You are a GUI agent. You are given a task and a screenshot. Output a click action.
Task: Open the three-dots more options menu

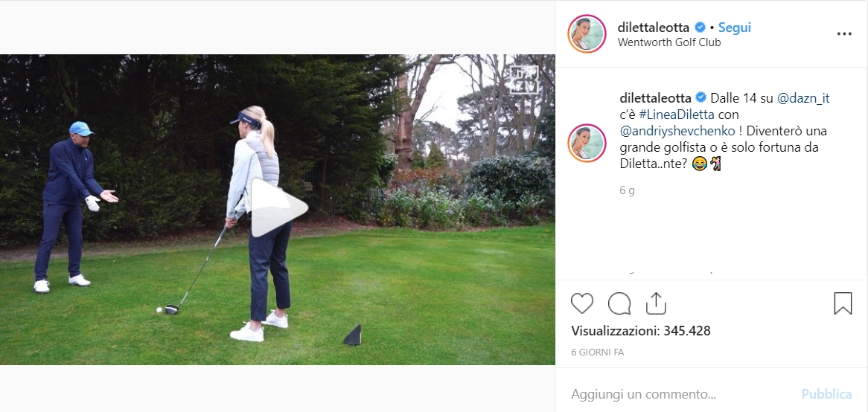coord(844,33)
